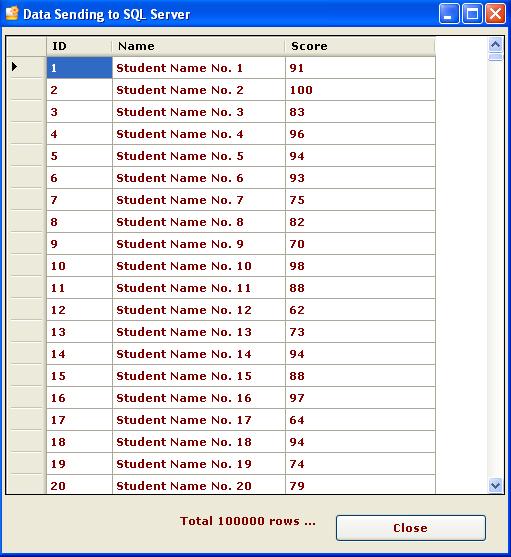Minimize the Data Sending window
Screen dimensions: 511x557
(449, 14)
